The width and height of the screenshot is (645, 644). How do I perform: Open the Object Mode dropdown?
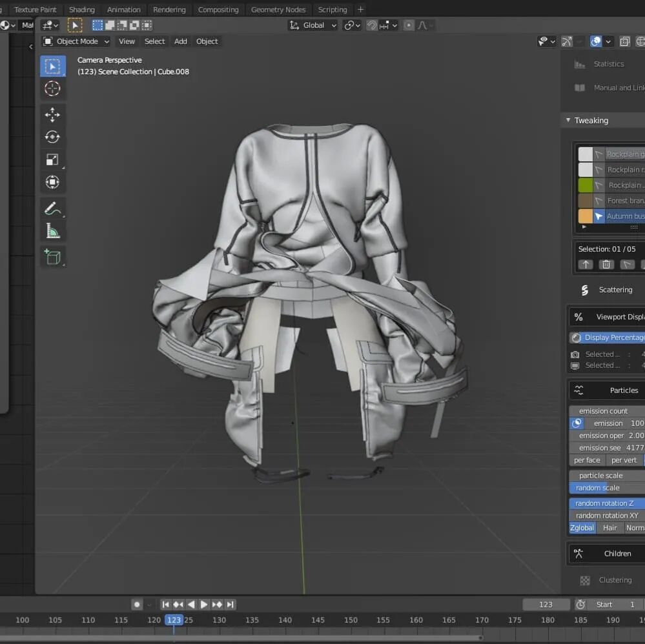[76, 41]
